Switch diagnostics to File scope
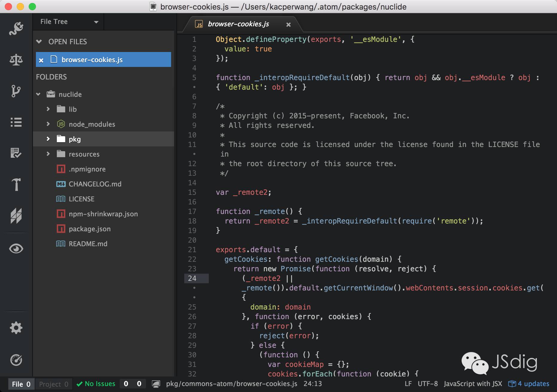Image resolution: width=557 pixels, height=392 pixels. pyautogui.click(x=21, y=384)
